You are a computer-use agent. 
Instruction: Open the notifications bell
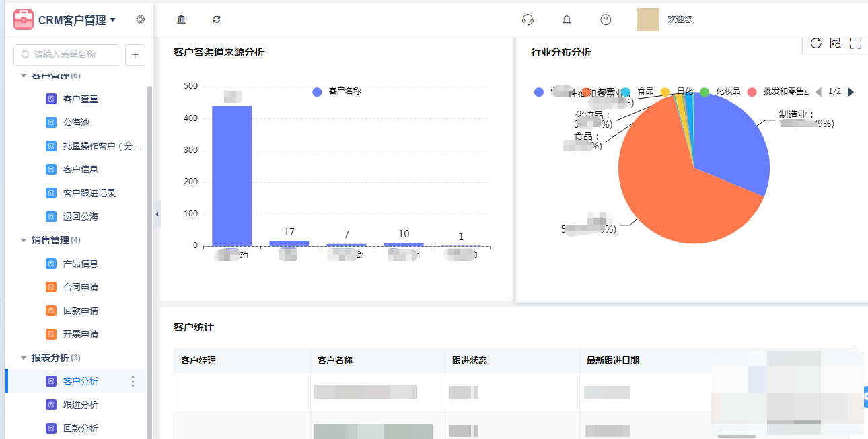[x=567, y=19]
